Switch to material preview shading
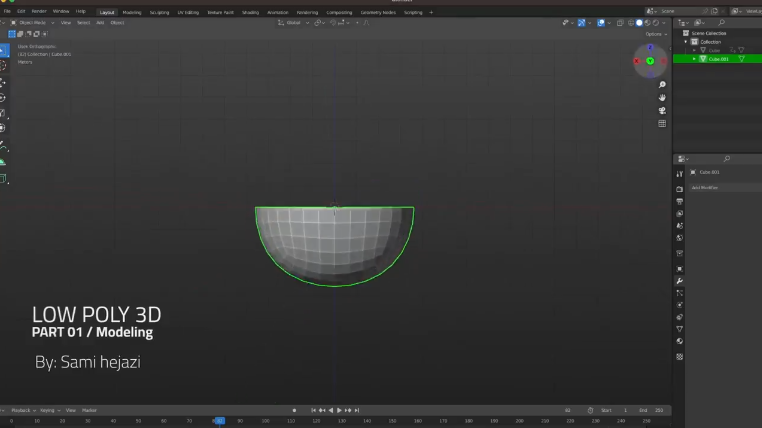The image size is (762, 428). tap(647, 23)
